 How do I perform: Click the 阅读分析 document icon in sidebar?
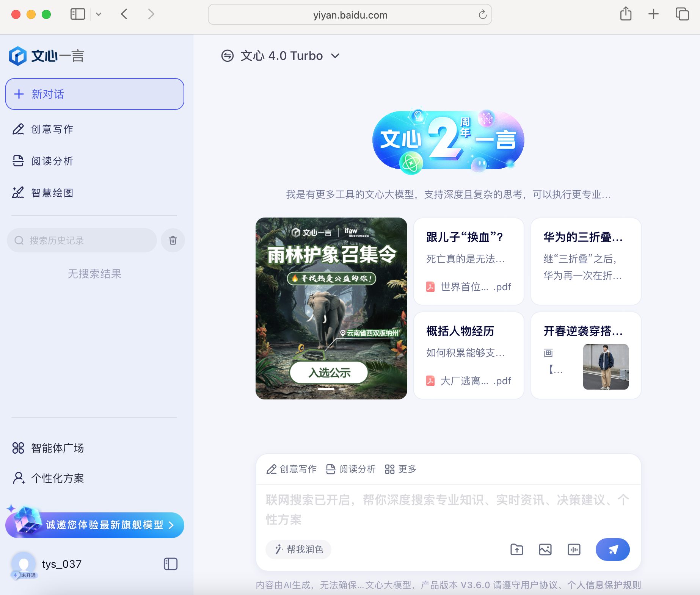tap(18, 161)
